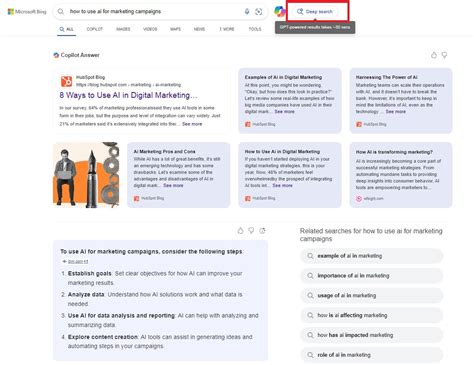Switch to the Images tab

(x=123, y=29)
